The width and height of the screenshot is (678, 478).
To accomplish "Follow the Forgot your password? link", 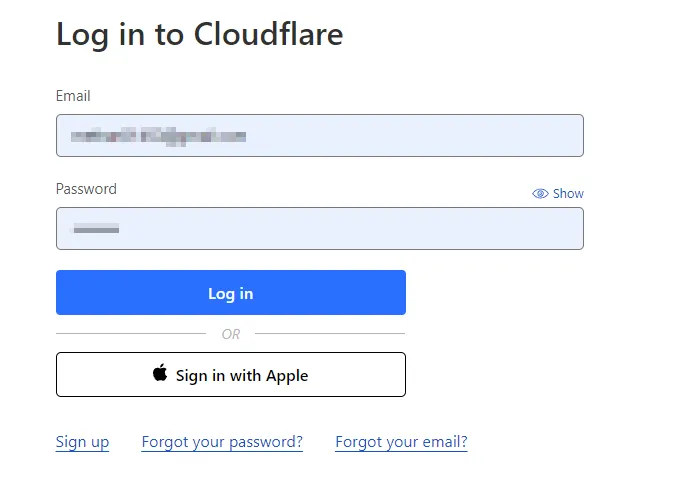I will tap(222, 442).
